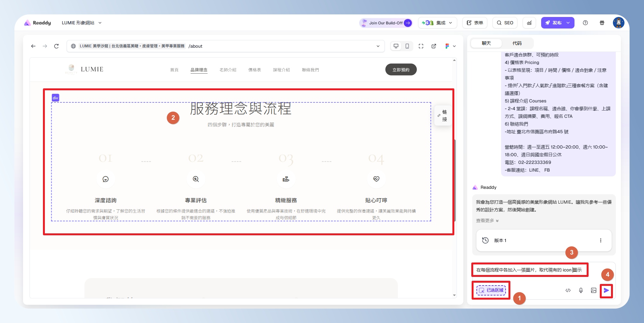Open the analytics chart icon
This screenshot has height=323, width=644.
click(x=529, y=23)
